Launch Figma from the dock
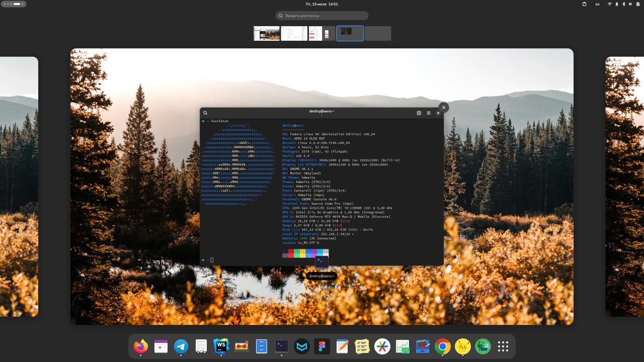 (322, 346)
